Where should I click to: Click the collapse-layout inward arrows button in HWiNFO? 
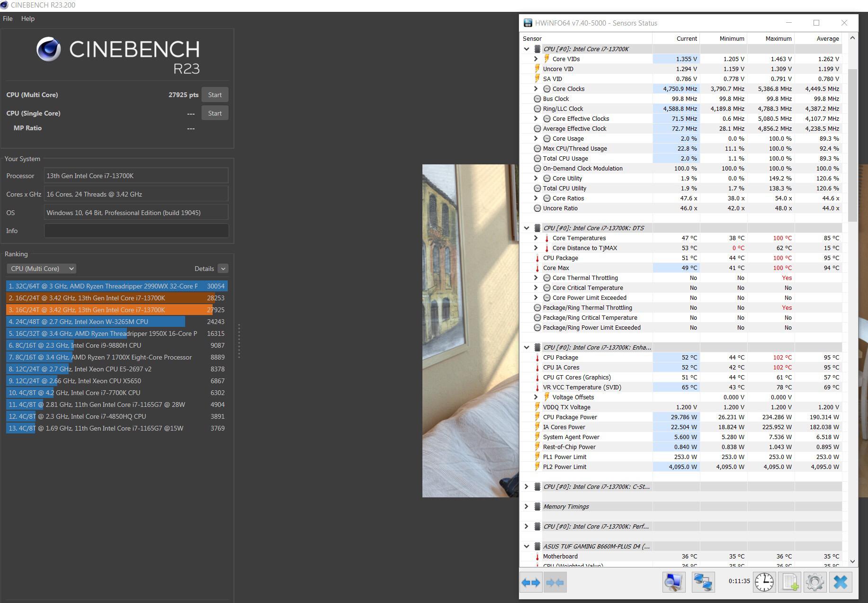555,582
